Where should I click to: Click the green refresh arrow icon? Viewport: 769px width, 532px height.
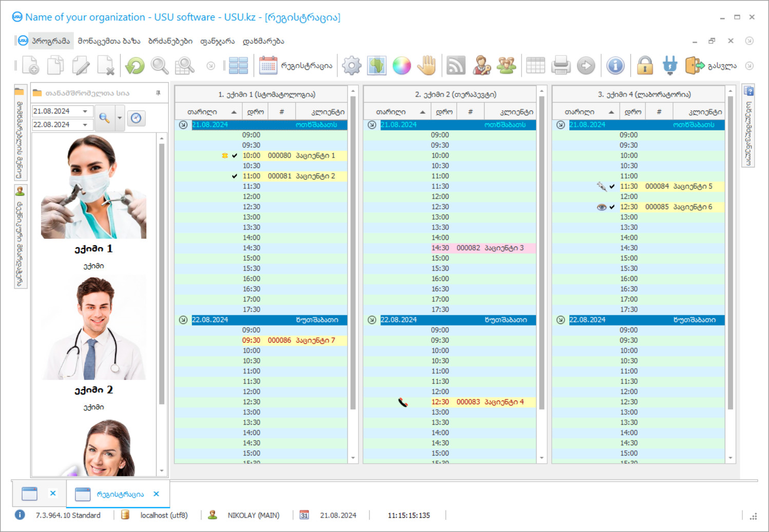(135, 65)
